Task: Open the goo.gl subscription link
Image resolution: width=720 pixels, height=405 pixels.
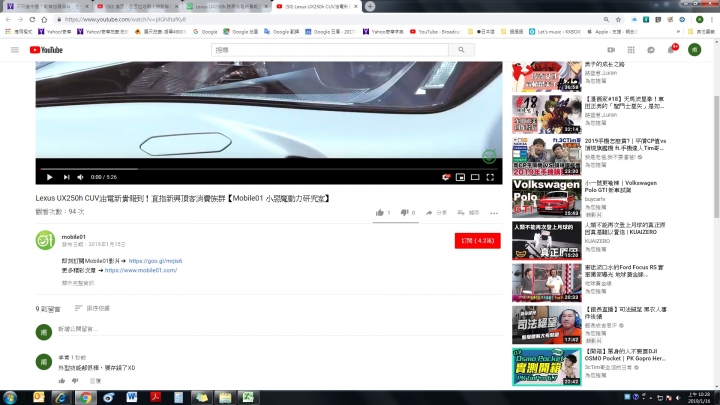Action: coord(155,261)
